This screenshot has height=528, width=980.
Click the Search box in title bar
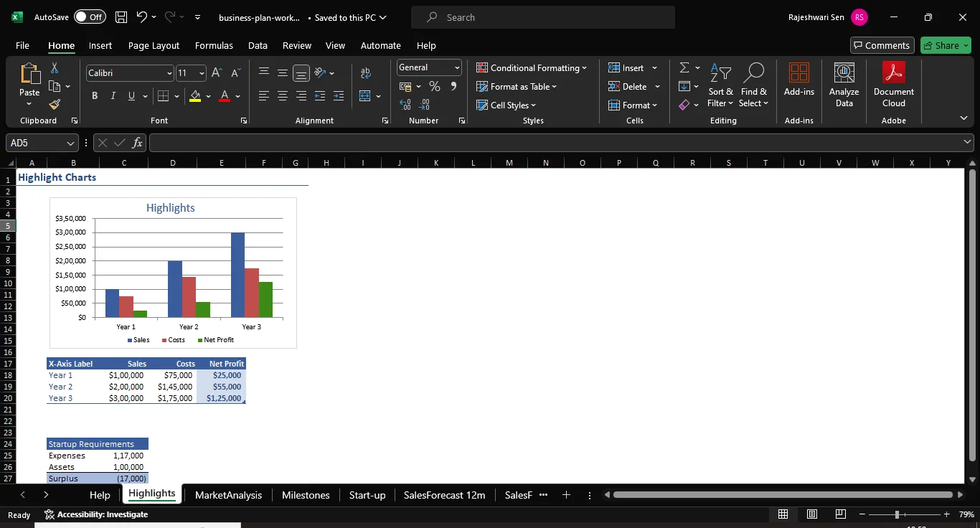click(x=543, y=17)
